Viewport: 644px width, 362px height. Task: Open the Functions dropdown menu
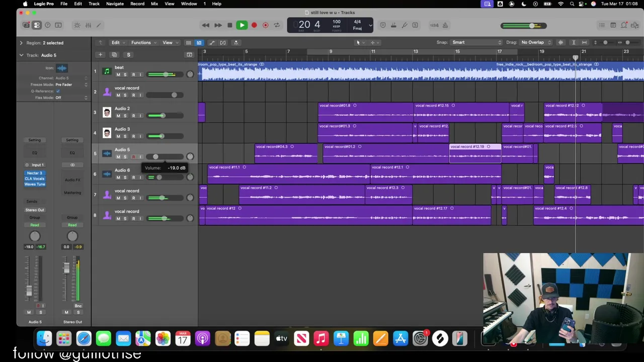coord(143,43)
